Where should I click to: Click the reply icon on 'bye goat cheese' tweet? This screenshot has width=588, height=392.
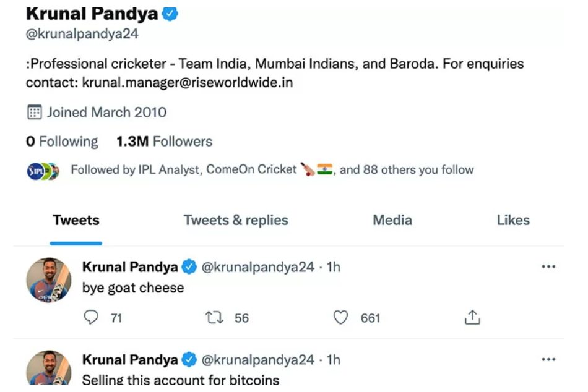click(91, 318)
